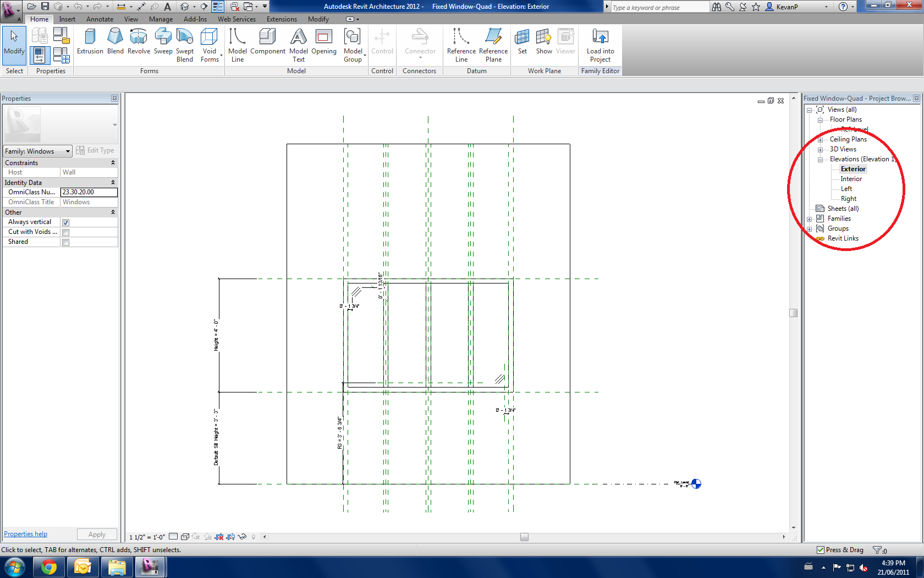Viewport: 924px width, 578px height.
Task: Click the Apply button
Action: tap(97, 535)
